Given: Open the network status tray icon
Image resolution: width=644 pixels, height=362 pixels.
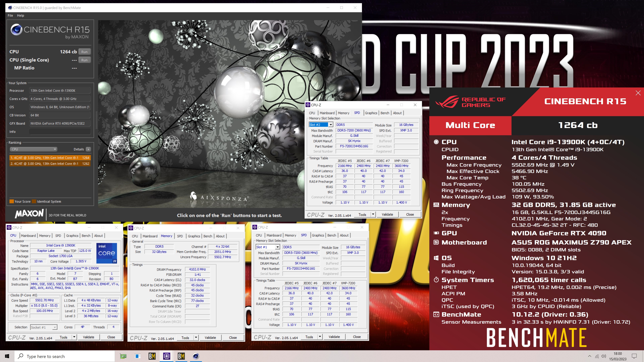Looking at the screenshot, I should coord(597,356).
